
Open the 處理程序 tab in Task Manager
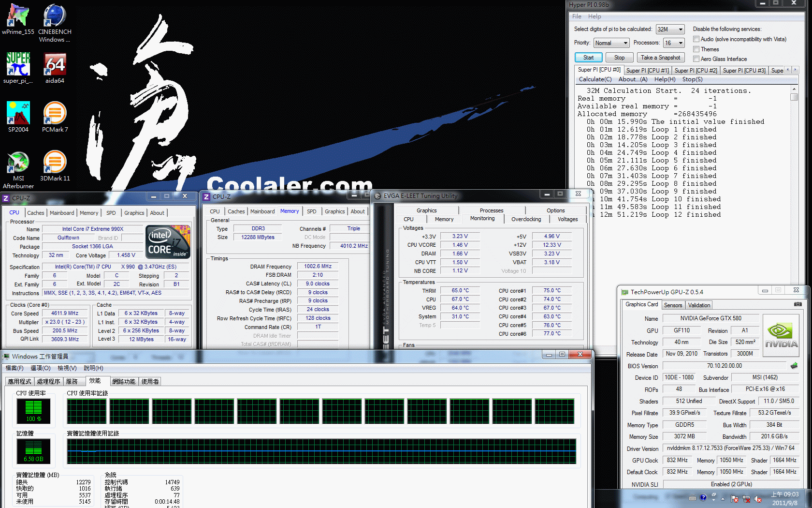tap(48, 382)
